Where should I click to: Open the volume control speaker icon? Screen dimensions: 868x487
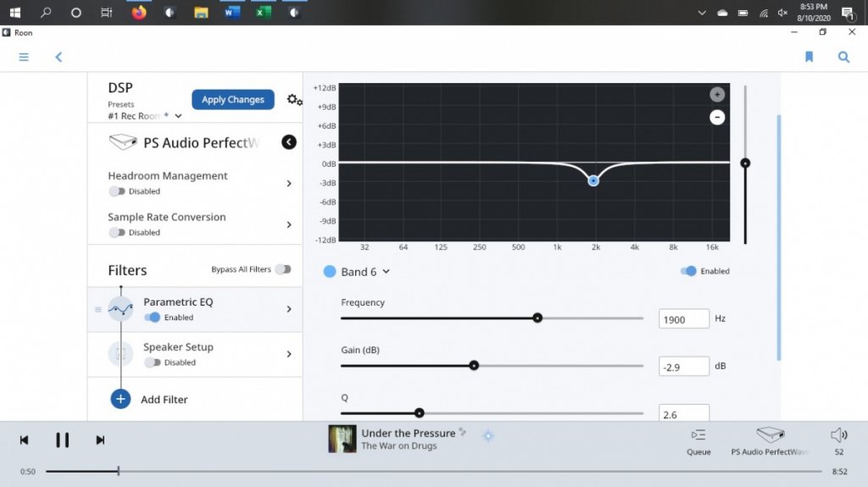pos(838,435)
